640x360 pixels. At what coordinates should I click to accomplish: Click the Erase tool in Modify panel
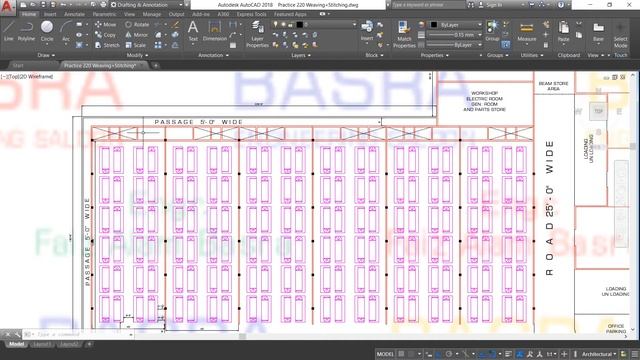176,24
